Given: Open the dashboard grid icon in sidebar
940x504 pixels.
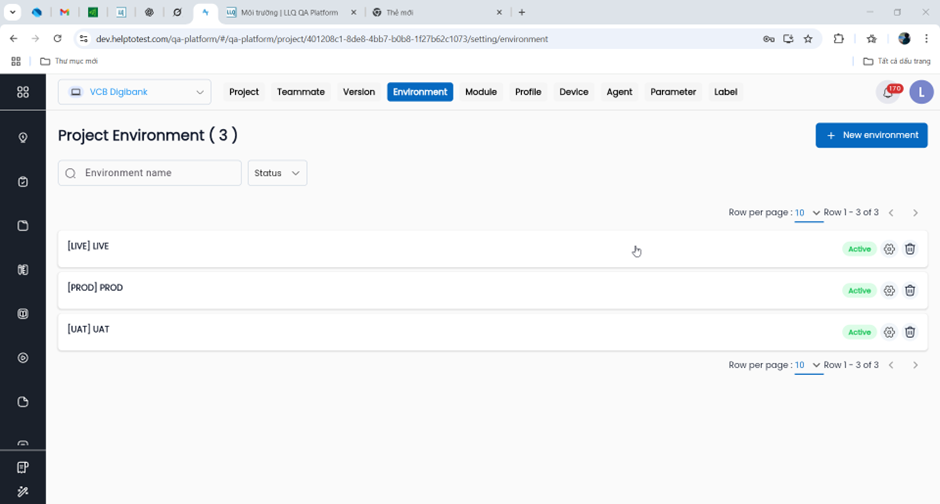Looking at the screenshot, I should coord(23,92).
